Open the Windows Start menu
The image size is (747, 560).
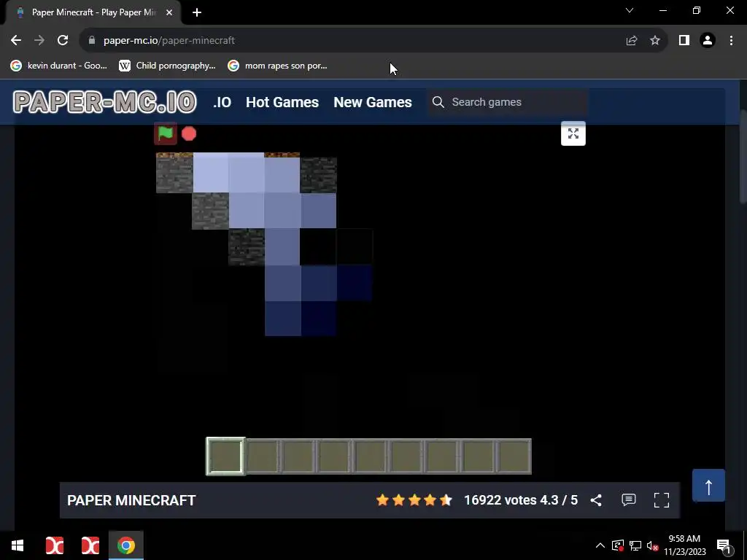[18, 545]
